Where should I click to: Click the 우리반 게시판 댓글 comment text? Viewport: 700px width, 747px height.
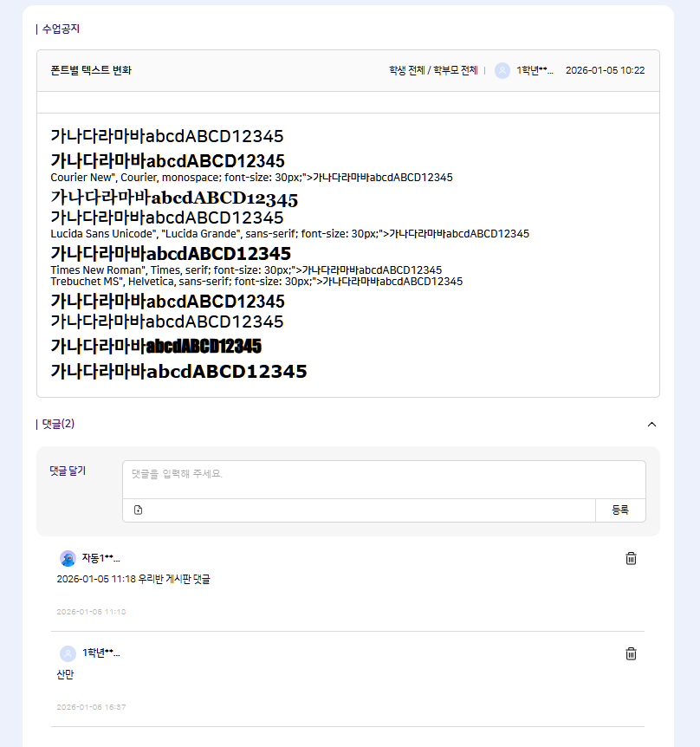[133, 579]
